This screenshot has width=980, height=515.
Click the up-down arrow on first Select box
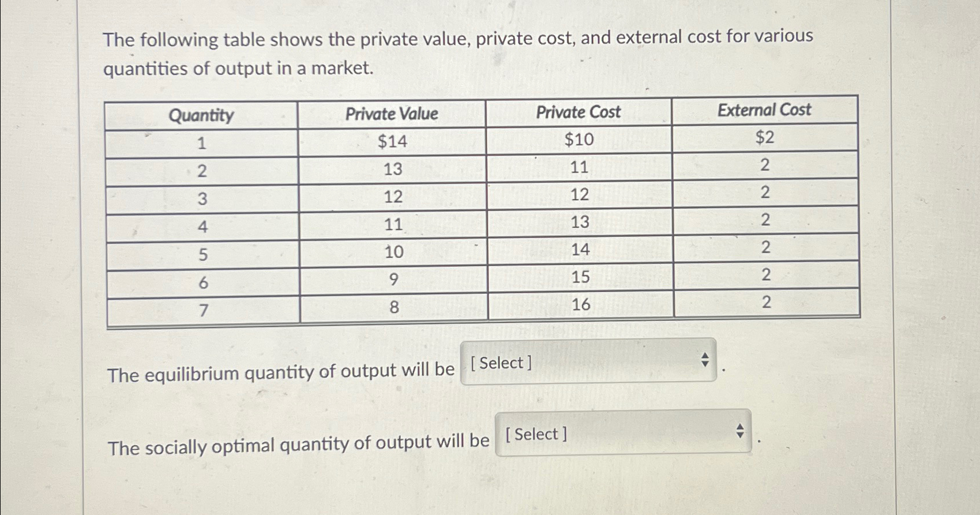click(705, 361)
